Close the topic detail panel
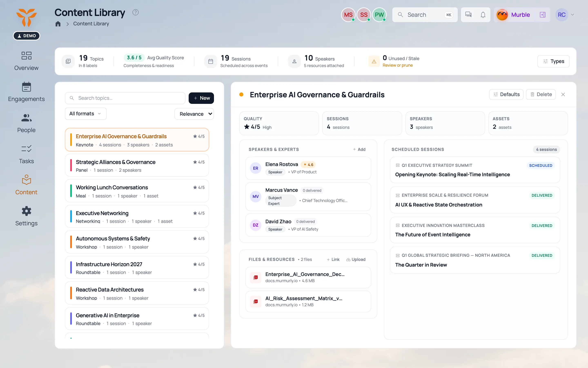 click(563, 94)
